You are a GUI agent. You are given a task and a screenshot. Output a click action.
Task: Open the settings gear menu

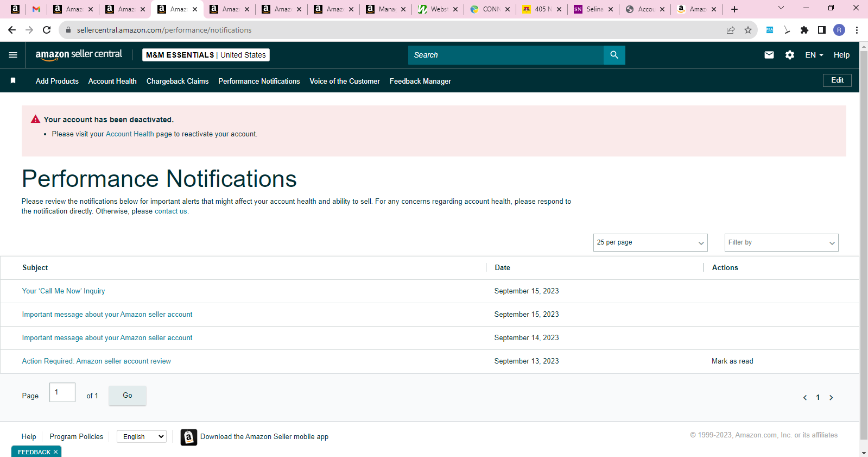pyautogui.click(x=790, y=55)
